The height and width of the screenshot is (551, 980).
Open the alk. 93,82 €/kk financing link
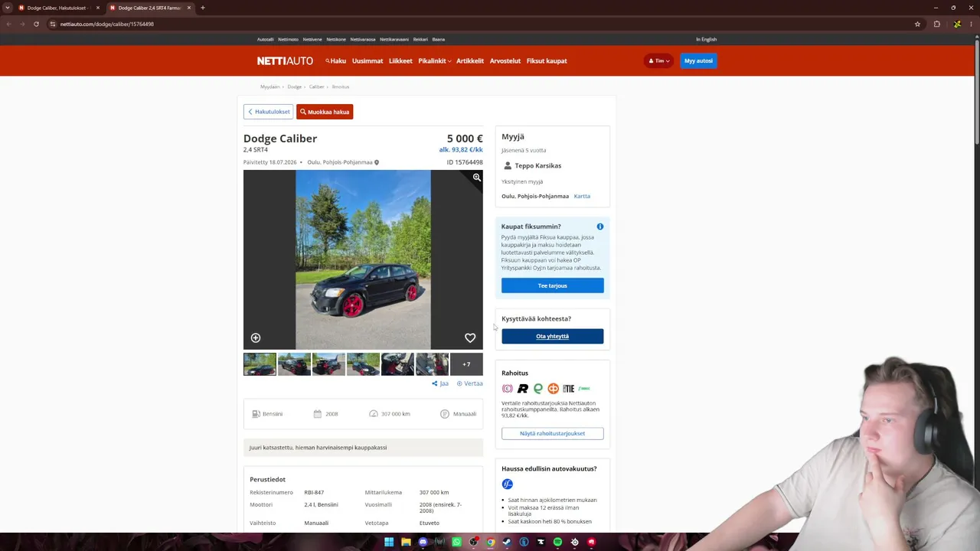click(x=461, y=150)
